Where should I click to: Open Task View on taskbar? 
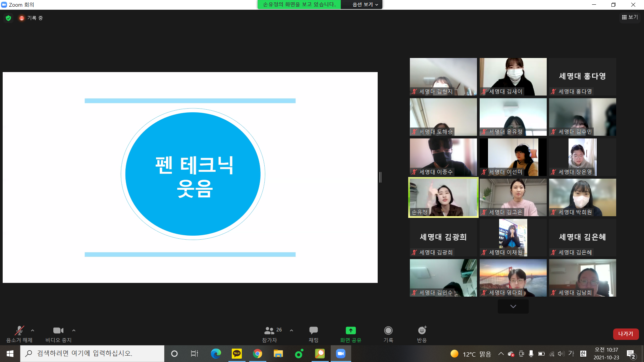195,354
